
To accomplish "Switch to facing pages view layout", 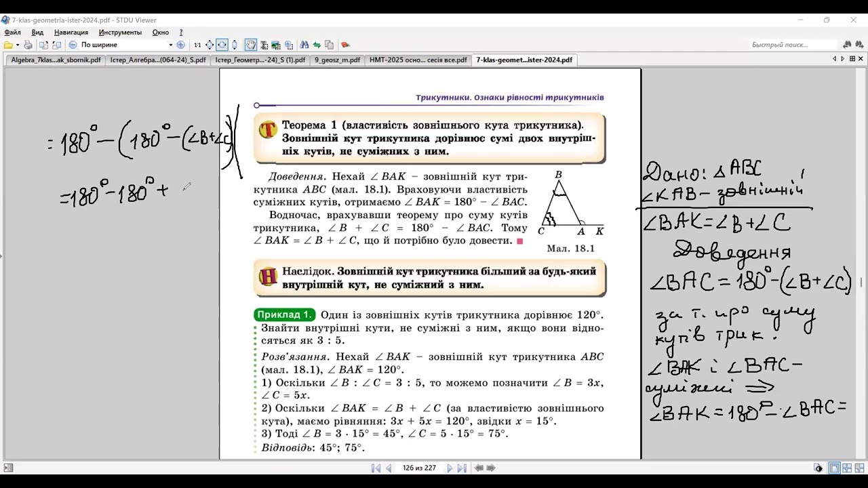I will (847, 468).
